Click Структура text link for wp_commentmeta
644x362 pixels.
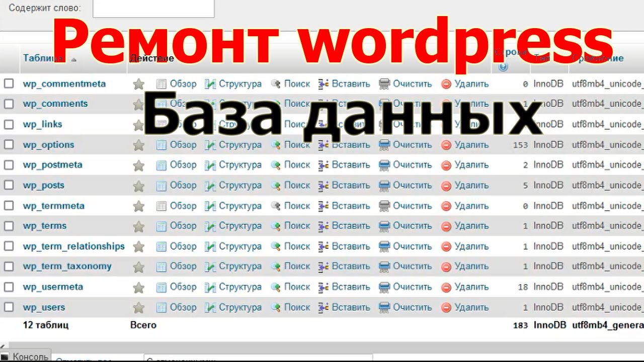coord(240,84)
